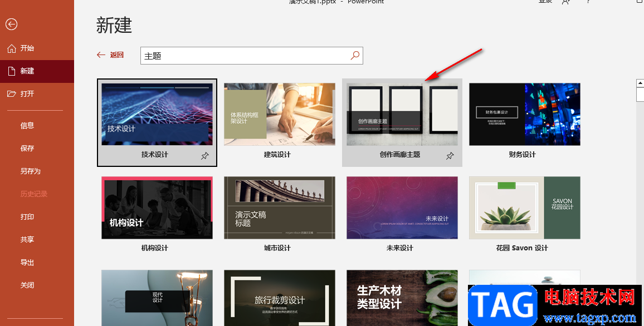Select the 财务设计 template thumbnail
The width and height of the screenshot is (644, 326).
(x=524, y=115)
